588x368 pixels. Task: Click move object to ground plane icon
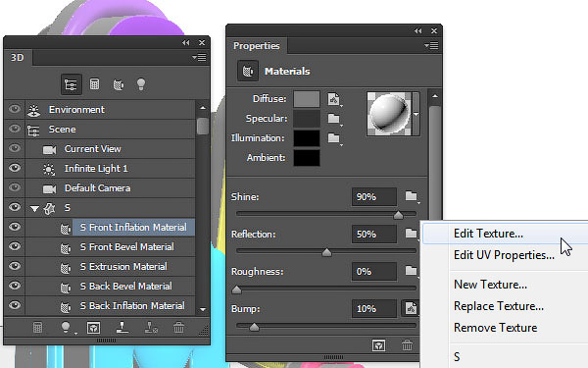click(x=122, y=328)
